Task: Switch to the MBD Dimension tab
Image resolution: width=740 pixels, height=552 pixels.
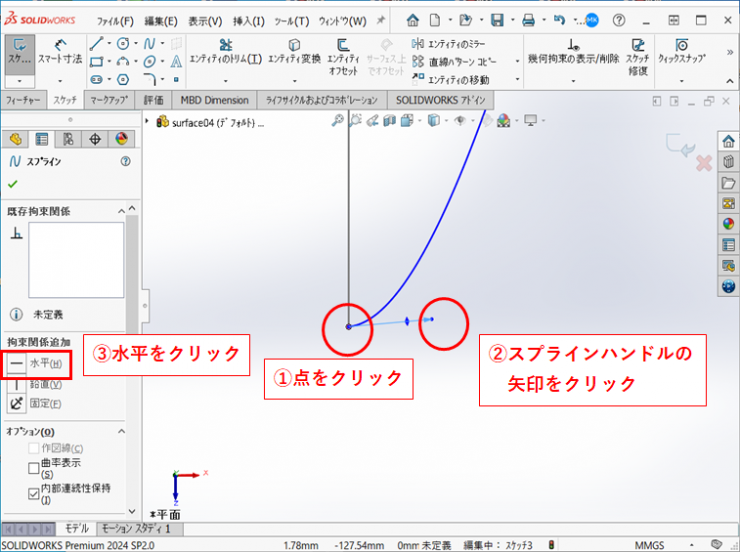Action: (214, 100)
